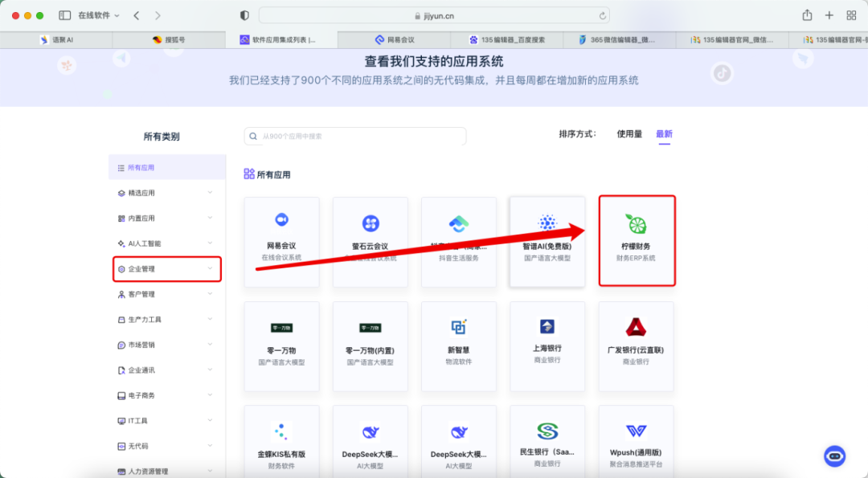Open the 民生银行 app icon
The height and width of the screenshot is (478, 868).
(x=547, y=431)
